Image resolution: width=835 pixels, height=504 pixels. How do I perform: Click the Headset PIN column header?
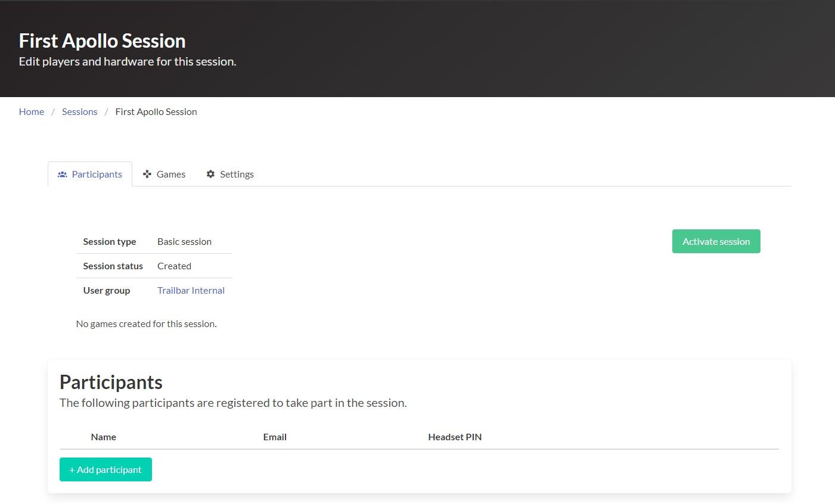pos(455,437)
